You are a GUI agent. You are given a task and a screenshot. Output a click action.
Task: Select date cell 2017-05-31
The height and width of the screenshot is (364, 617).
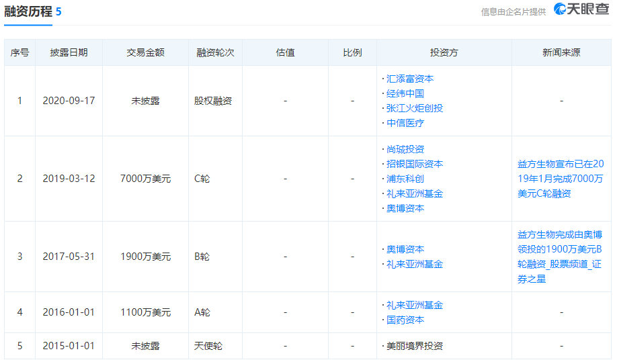click(69, 257)
